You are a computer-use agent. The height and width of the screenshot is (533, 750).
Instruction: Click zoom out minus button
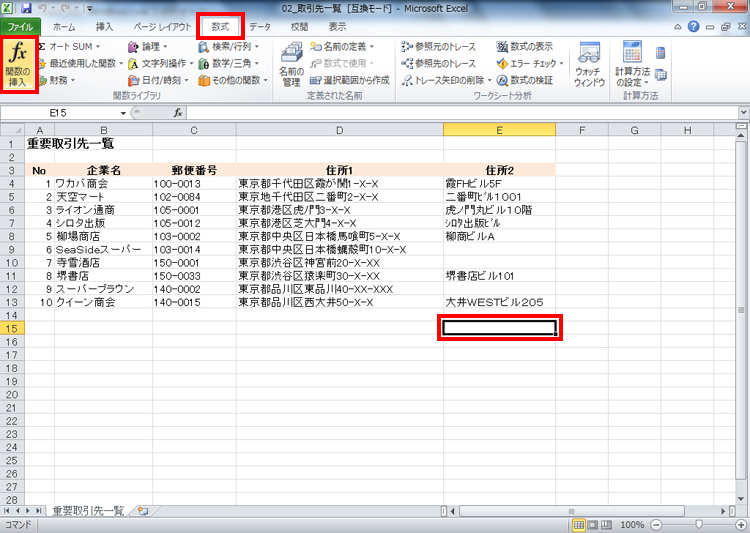pos(656,525)
